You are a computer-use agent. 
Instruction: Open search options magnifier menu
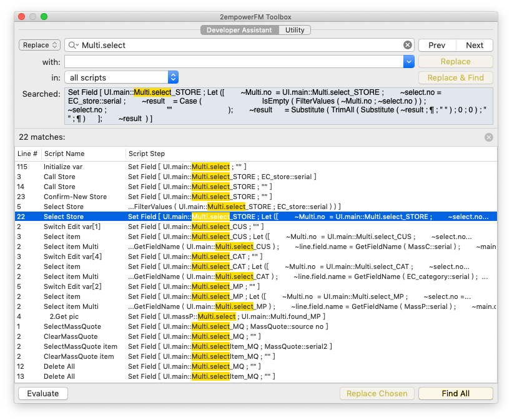point(74,45)
